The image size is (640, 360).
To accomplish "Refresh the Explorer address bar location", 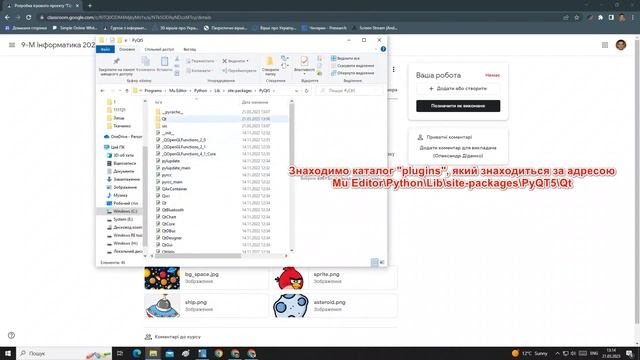I will point(307,91).
